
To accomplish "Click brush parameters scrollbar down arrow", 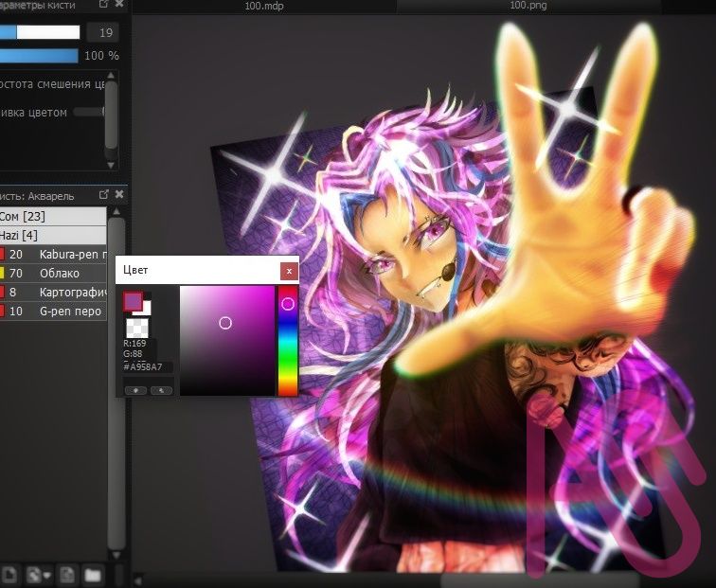I will pos(111,165).
